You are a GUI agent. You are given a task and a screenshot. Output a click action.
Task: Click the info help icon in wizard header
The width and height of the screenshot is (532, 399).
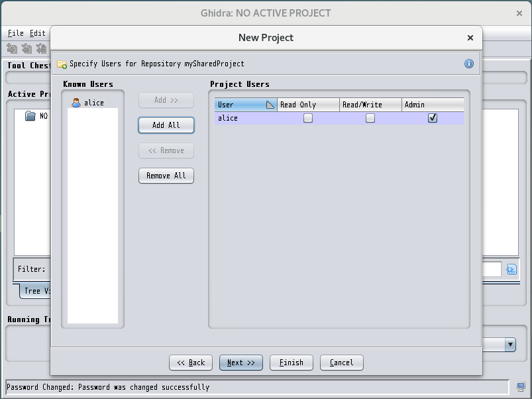click(x=468, y=64)
